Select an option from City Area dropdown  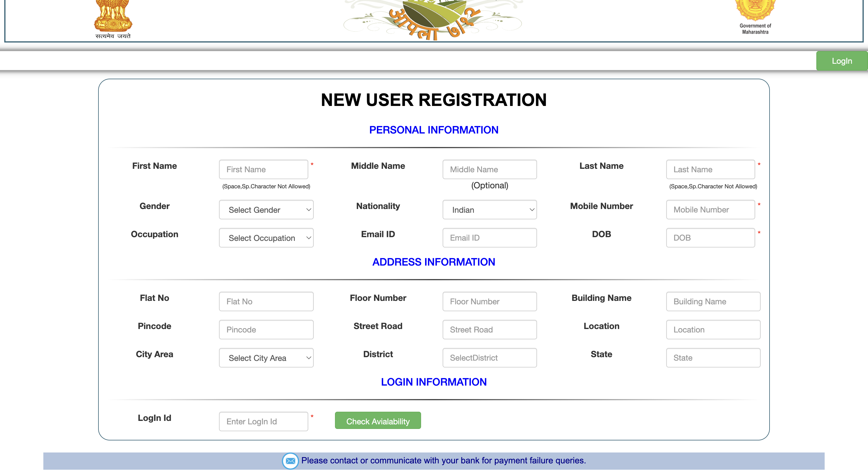point(264,357)
